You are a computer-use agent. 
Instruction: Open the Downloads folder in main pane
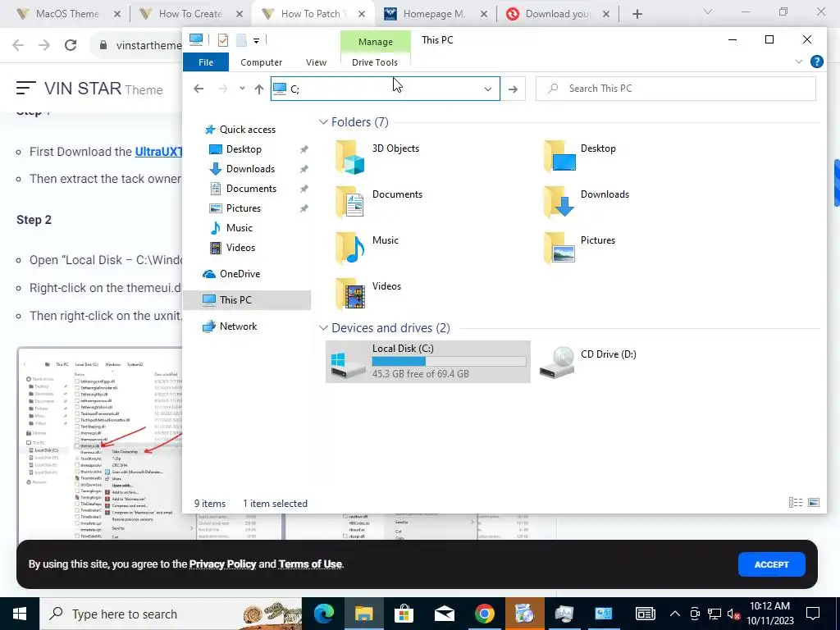[587, 202]
